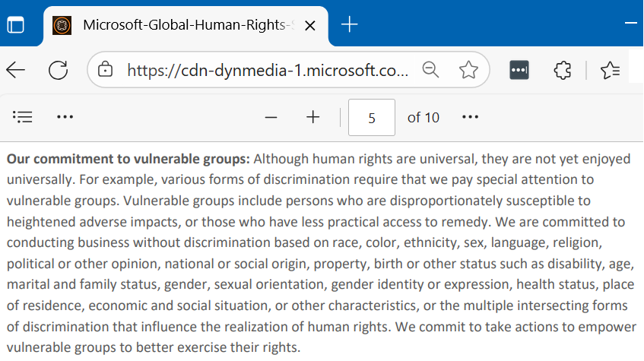Close the Microsoft-Global-Human-Rights tab
Screen dimensions: 644x361
tap(310, 26)
